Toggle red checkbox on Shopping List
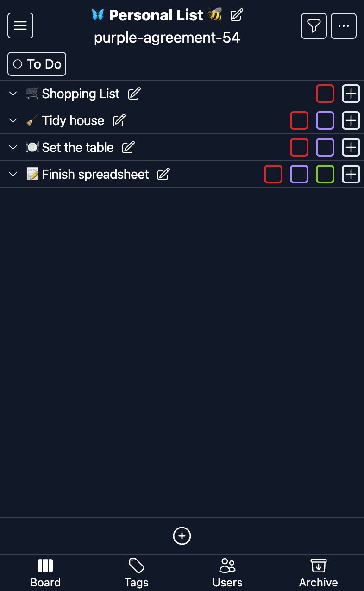 pos(325,94)
